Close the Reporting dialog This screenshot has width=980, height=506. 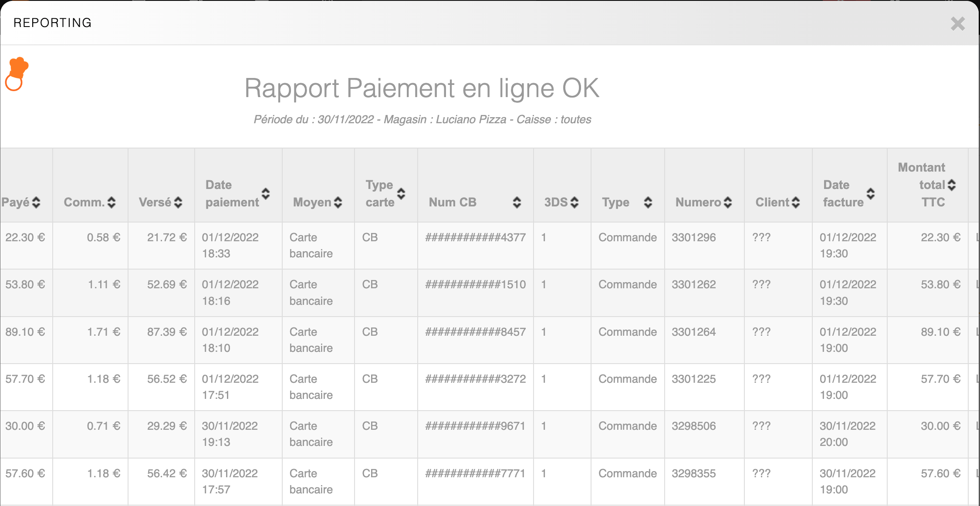click(957, 24)
